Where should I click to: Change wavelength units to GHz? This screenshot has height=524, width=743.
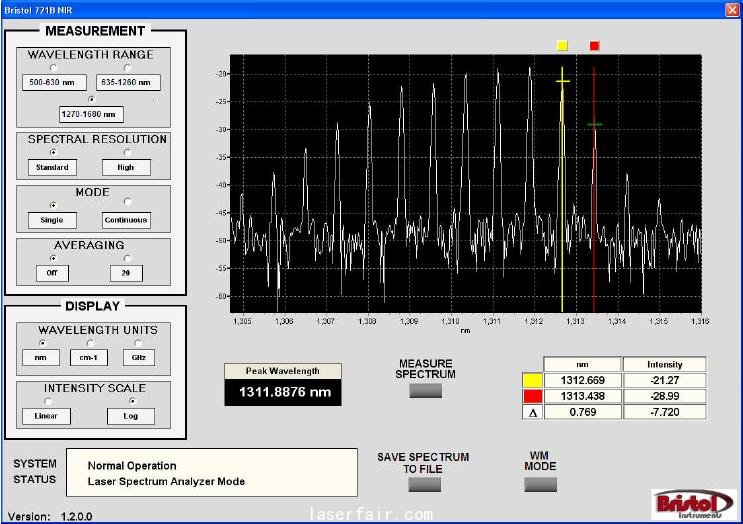coord(138,343)
